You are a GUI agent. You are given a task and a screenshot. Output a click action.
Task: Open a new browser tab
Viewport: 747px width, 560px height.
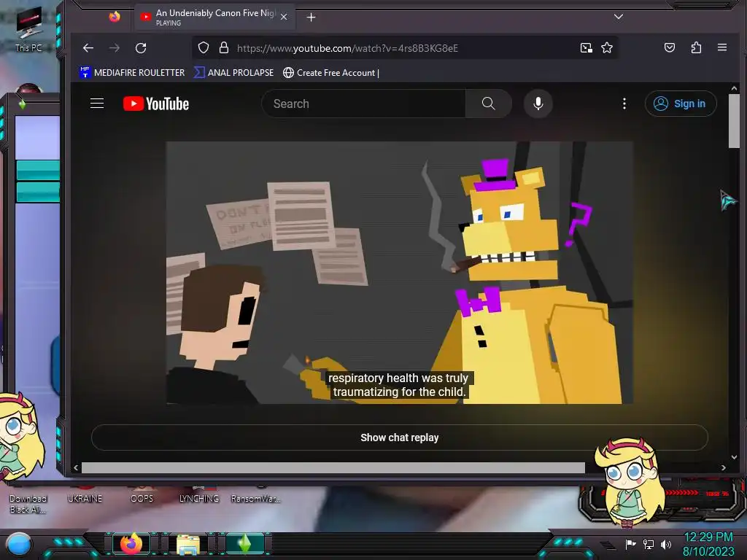311,17
